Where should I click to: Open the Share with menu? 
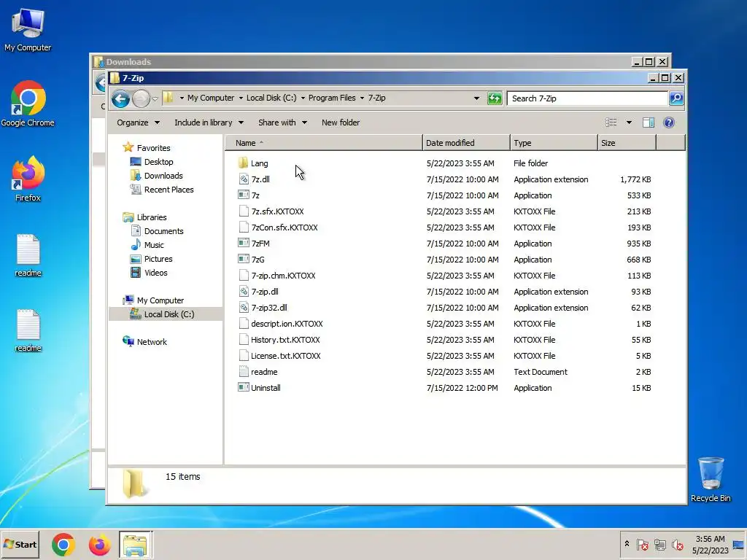(282, 122)
